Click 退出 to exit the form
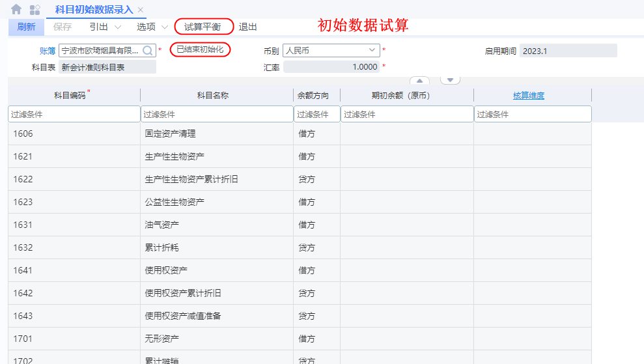 pyautogui.click(x=247, y=27)
